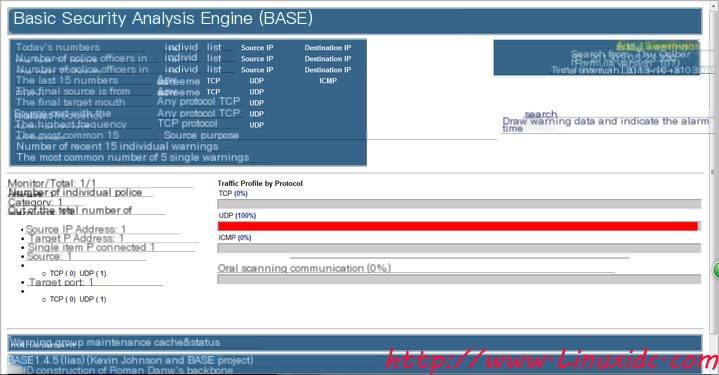Click the red UDP 100% traffic bar

pyautogui.click(x=458, y=226)
